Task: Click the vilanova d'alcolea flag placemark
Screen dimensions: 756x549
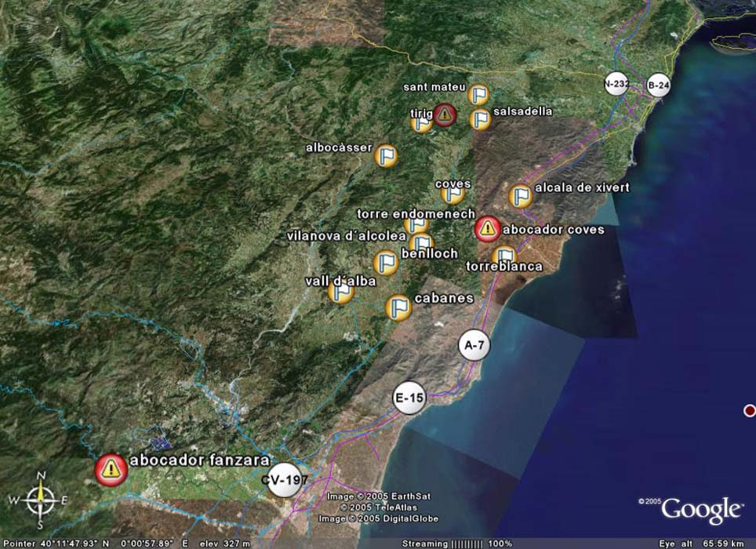Action: tap(422, 243)
